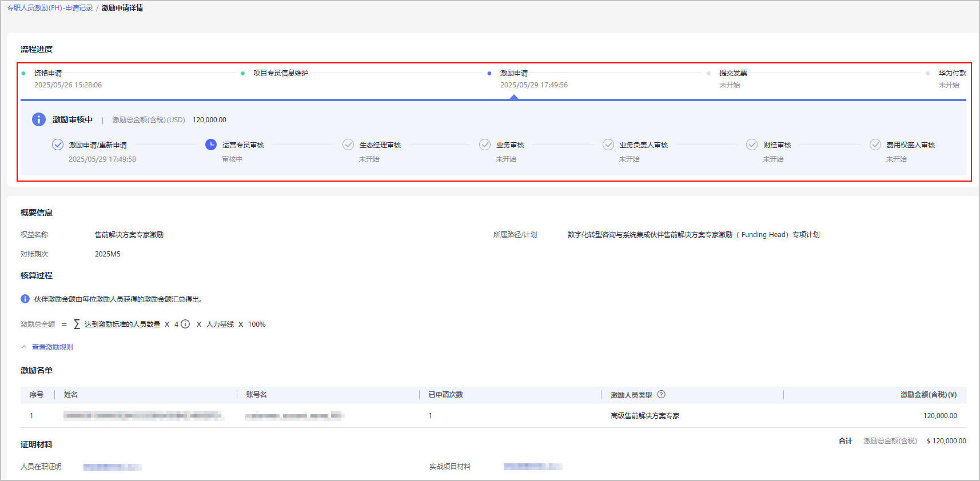980x481 pixels.
Task: Select the 提交发票 progress step
Action: click(733, 73)
